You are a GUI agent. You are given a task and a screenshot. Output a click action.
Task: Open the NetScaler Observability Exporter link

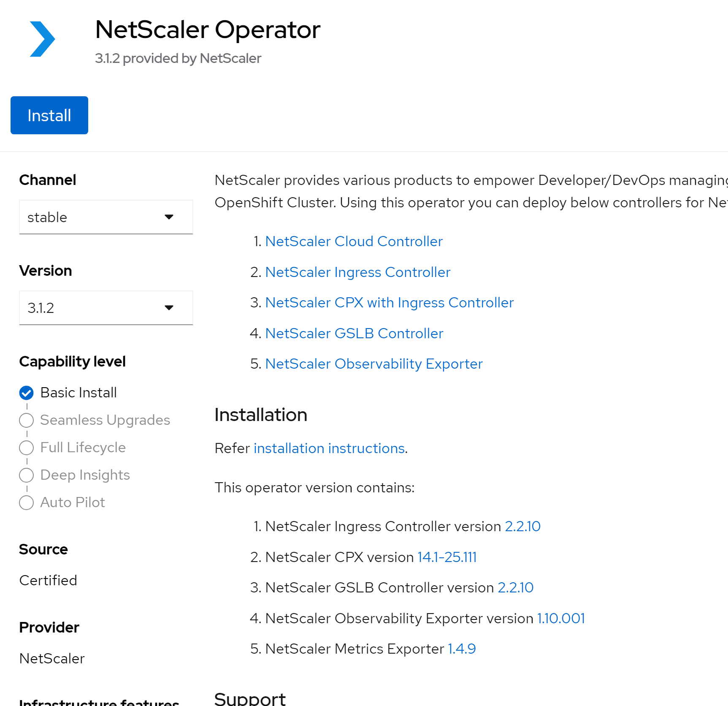coord(374,364)
